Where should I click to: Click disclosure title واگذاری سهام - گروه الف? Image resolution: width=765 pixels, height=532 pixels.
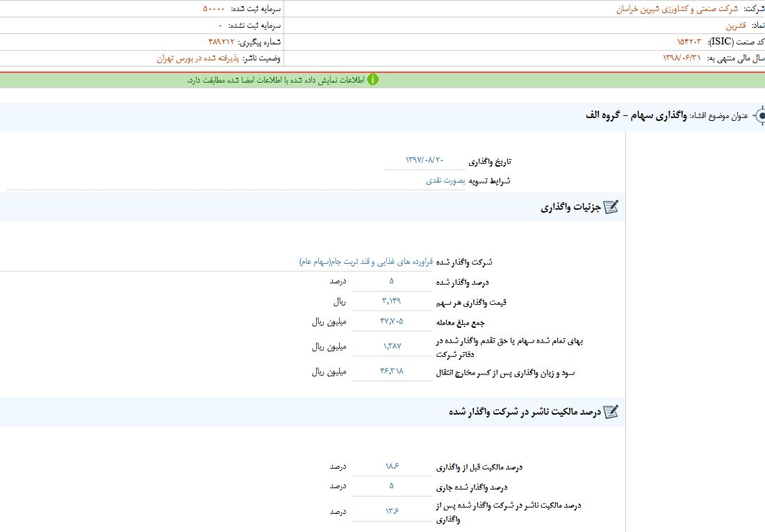(x=636, y=115)
